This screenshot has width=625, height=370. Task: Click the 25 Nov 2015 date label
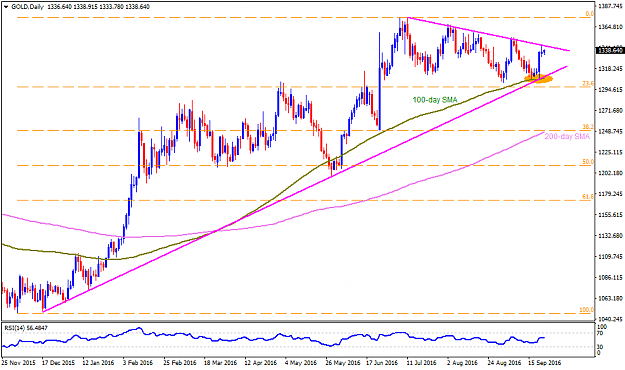point(18,363)
